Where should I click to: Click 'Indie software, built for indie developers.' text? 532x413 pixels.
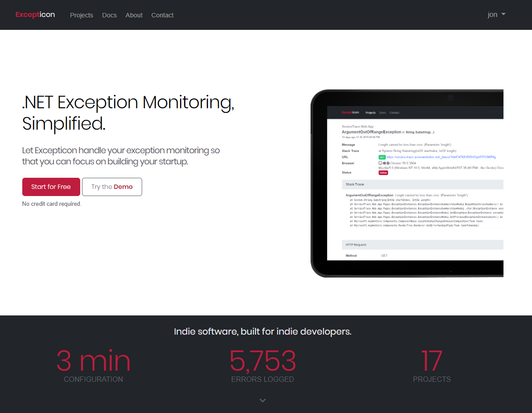262,331
